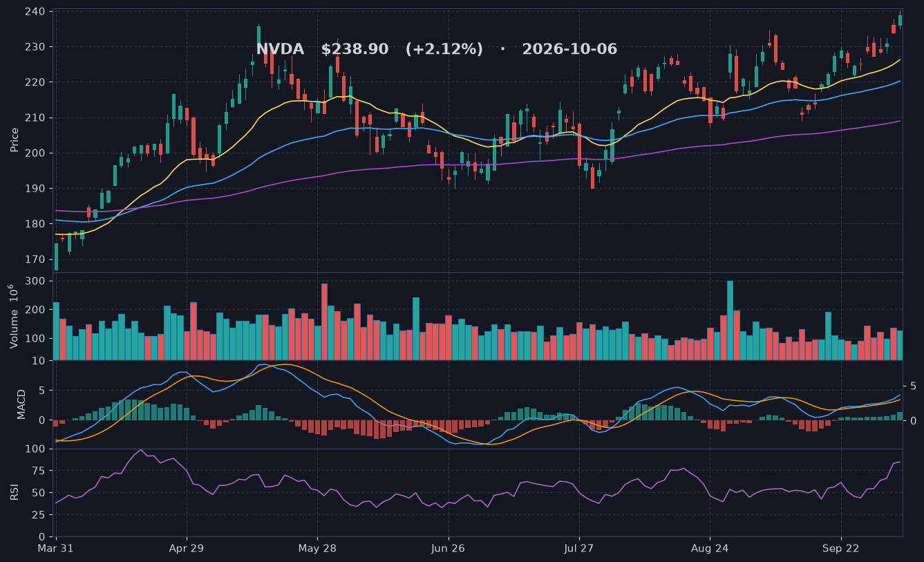Click the May 28 date label

pyautogui.click(x=317, y=547)
